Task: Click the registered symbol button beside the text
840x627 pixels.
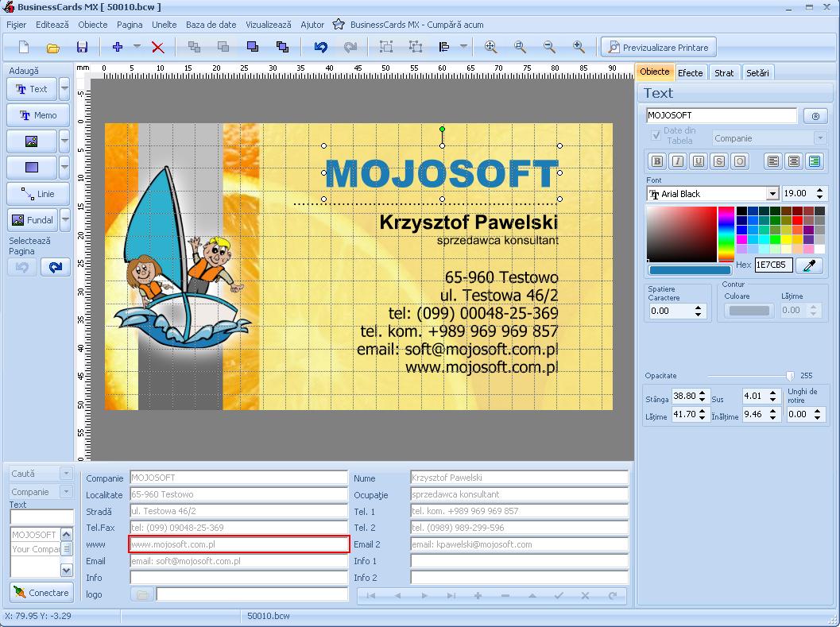Action: click(x=815, y=116)
